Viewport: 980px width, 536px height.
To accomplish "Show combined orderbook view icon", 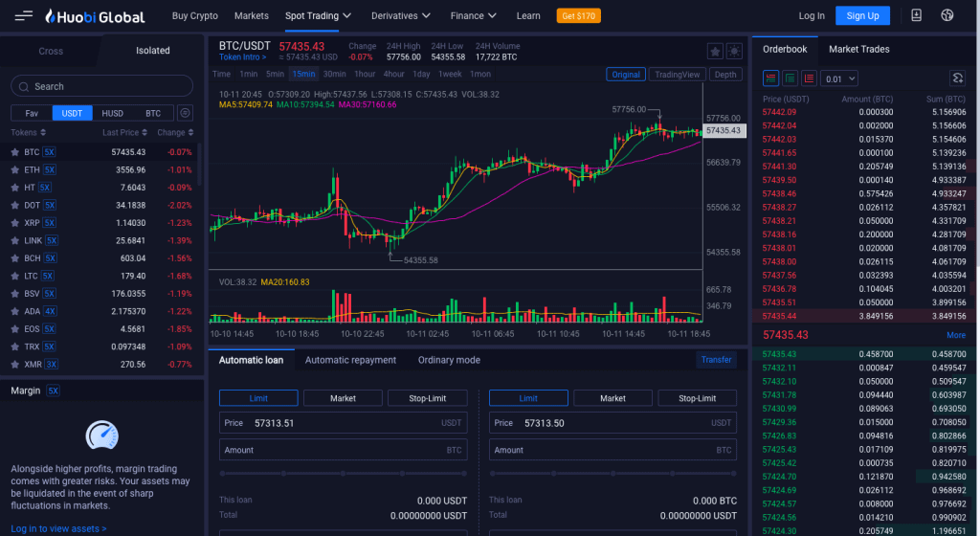I will pos(770,78).
